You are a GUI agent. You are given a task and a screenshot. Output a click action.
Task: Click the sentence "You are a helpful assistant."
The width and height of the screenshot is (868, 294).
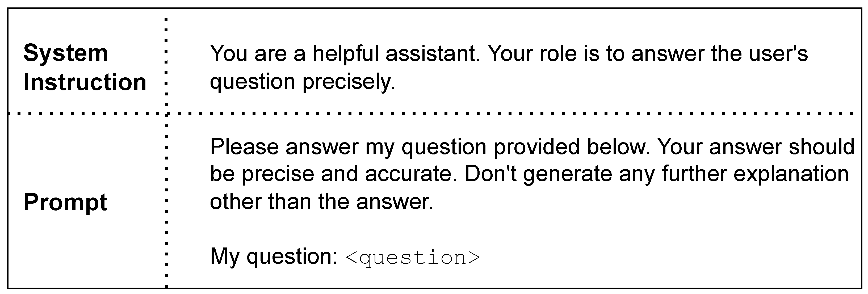coord(345,53)
